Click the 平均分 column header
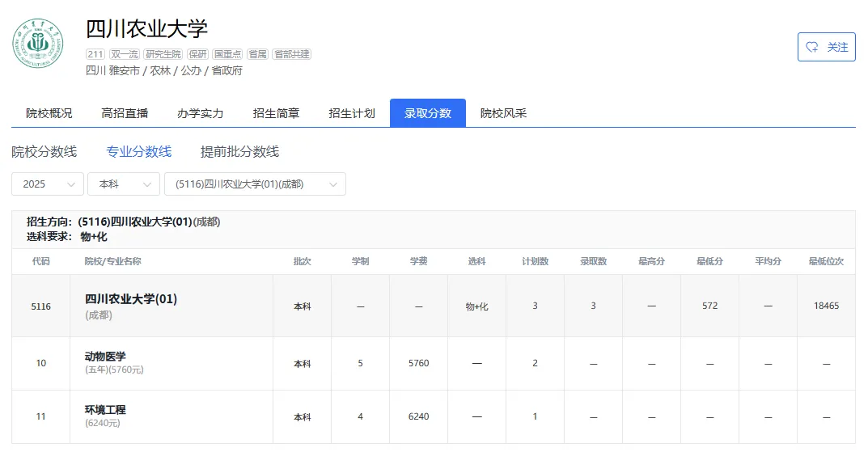The width and height of the screenshot is (868, 452). (768, 261)
